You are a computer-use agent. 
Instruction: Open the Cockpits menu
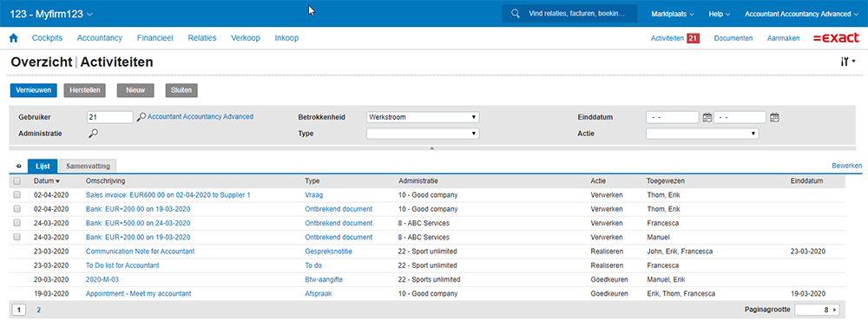47,38
